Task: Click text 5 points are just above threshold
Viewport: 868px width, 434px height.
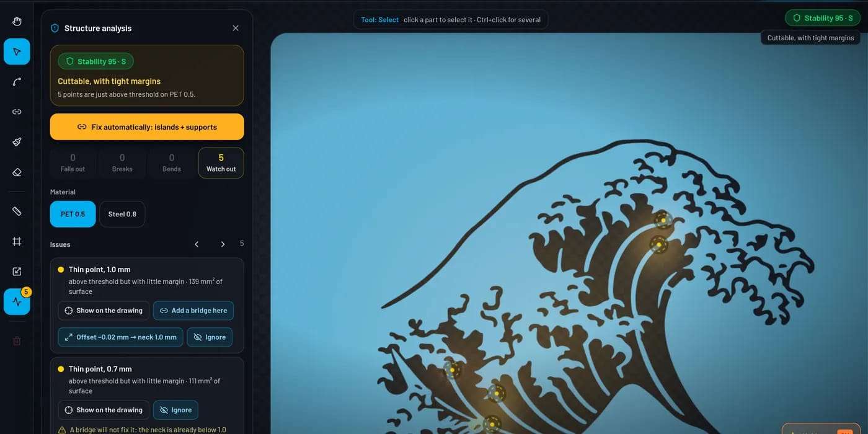Action: point(126,94)
